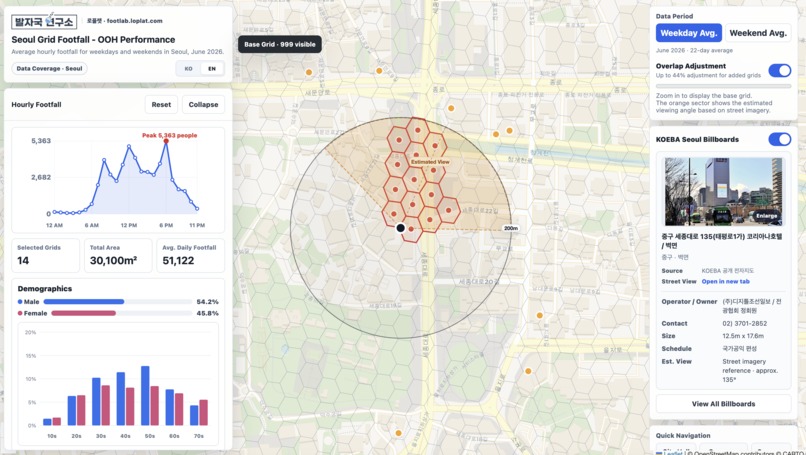Select the Weekday Avg. tab
Viewport: 806px width, 455px height.
tap(688, 33)
